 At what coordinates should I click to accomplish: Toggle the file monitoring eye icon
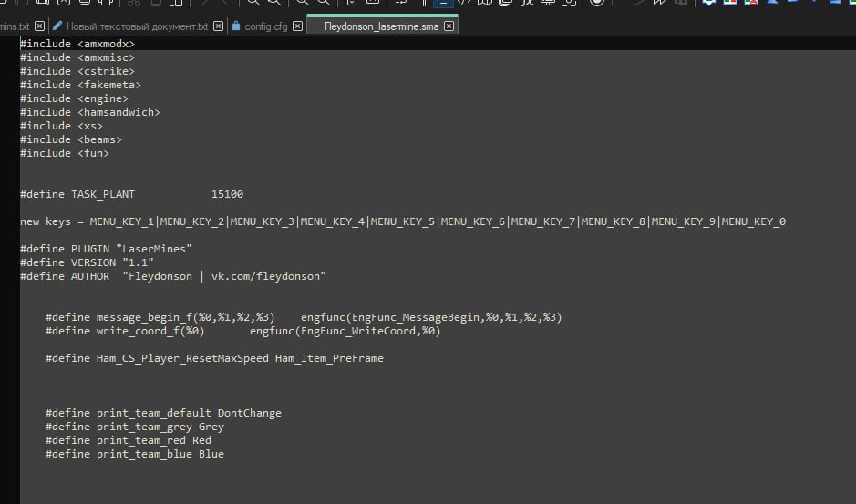[568, 2]
